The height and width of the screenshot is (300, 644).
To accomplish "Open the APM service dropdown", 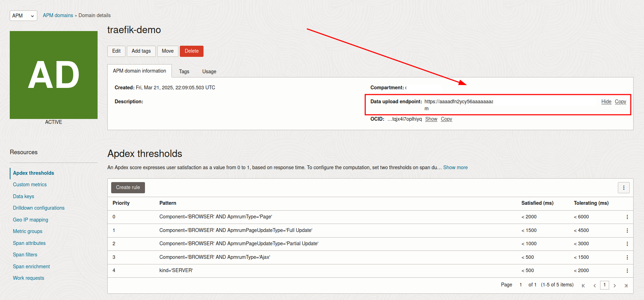I will pyautogui.click(x=23, y=16).
